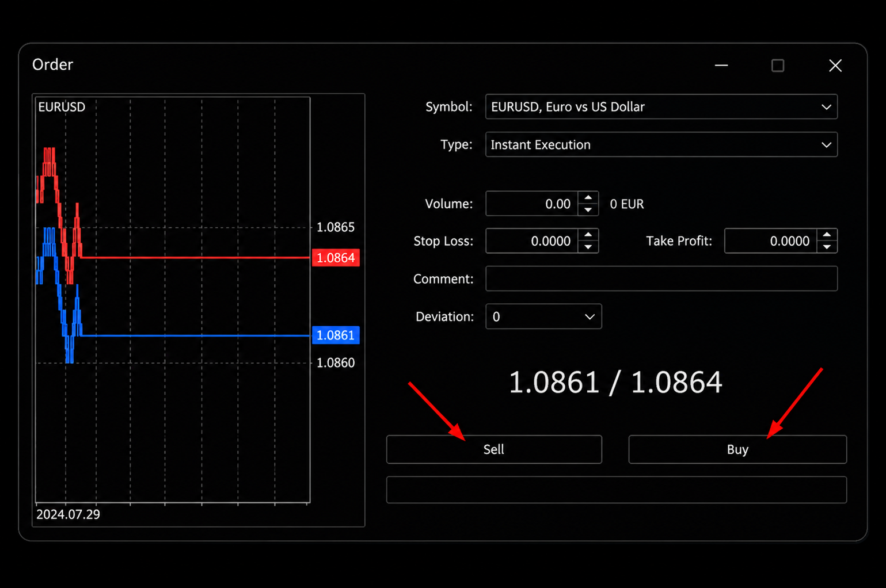Image resolution: width=886 pixels, height=588 pixels.
Task: Click the EURUSD chart title label
Action: coord(62,107)
